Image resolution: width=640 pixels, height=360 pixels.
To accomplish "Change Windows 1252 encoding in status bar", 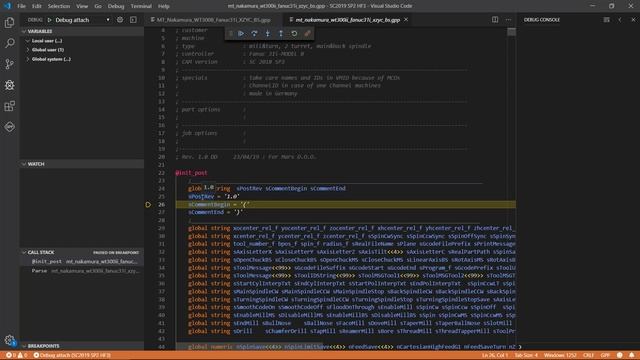I will click(x=560, y=355).
